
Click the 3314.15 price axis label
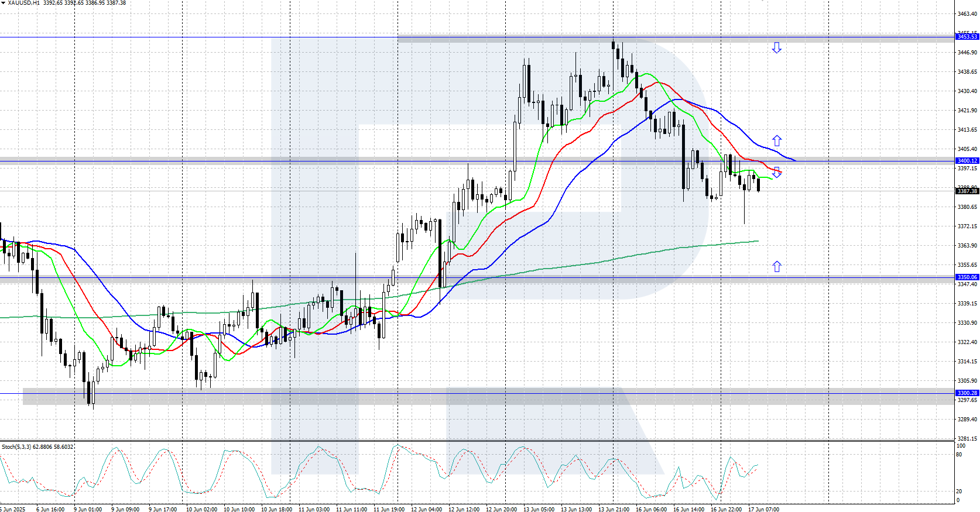point(967,362)
